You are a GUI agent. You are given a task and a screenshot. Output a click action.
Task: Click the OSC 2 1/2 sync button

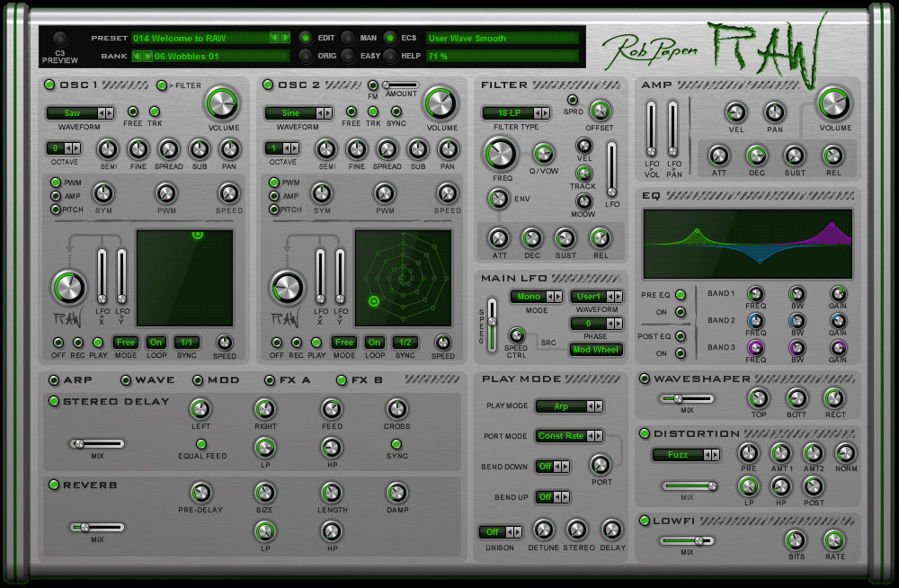click(405, 343)
